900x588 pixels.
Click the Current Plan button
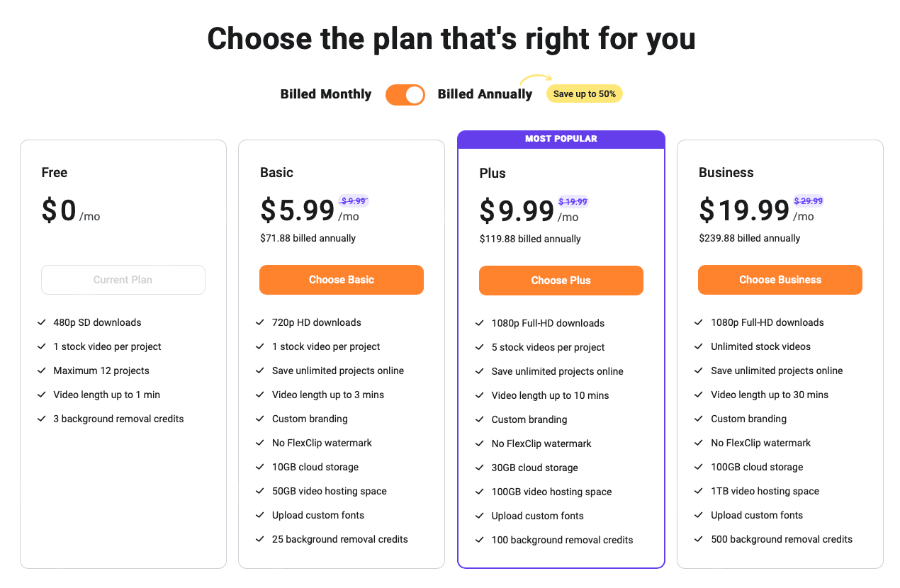pos(123,280)
